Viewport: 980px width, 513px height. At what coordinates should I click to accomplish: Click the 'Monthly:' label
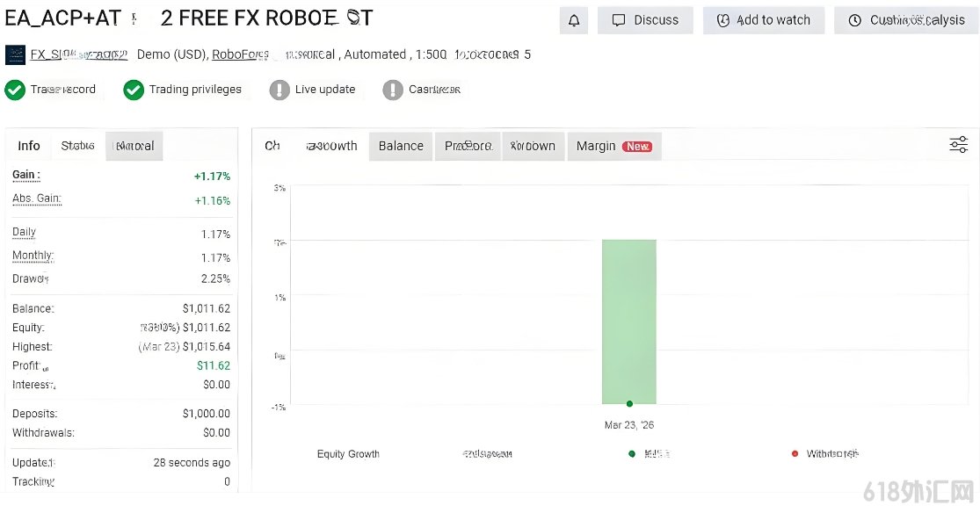click(33, 256)
